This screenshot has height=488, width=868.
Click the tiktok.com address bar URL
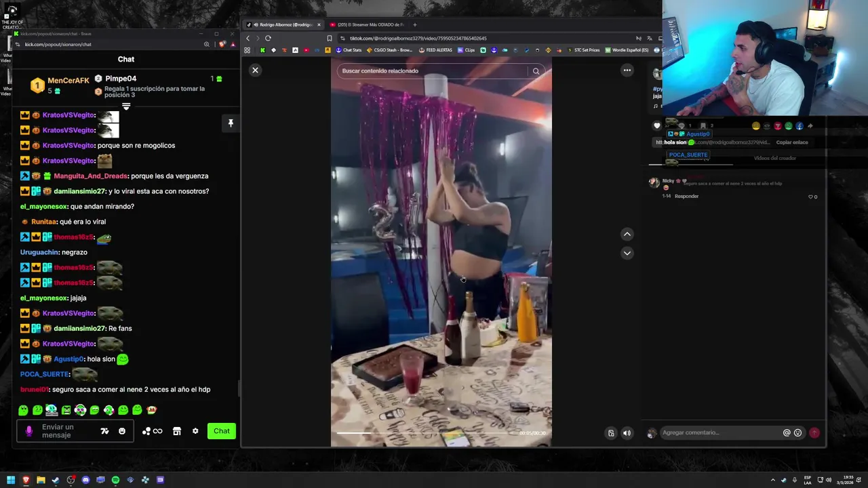point(418,39)
